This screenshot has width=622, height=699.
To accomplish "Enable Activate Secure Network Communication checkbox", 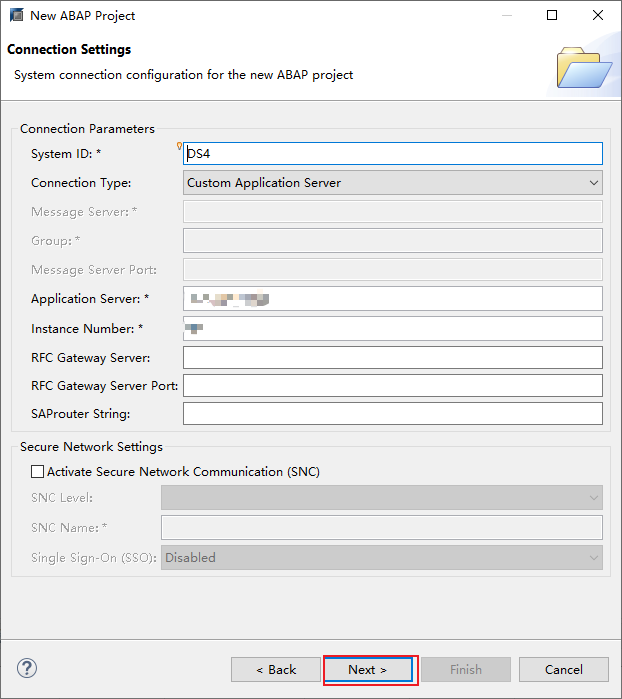I will click(x=38, y=471).
